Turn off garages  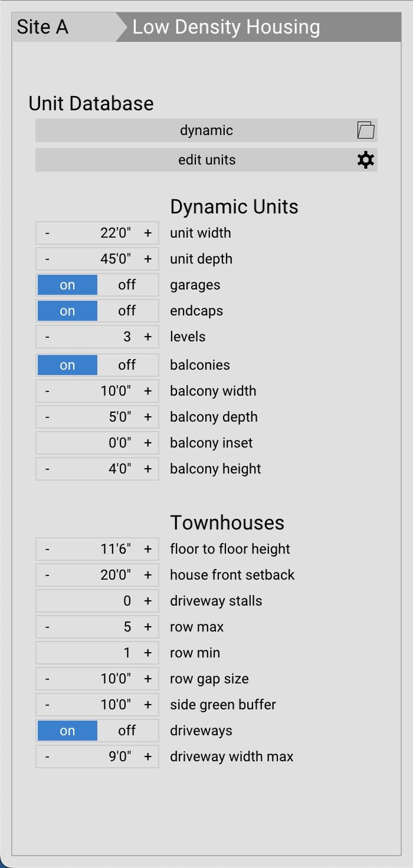127,284
